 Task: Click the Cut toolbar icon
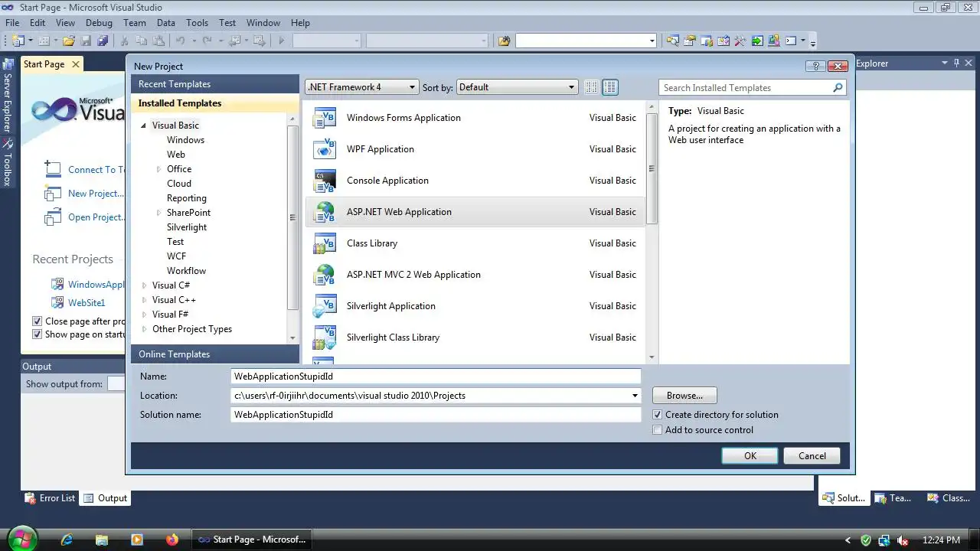(x=124, y=41)
